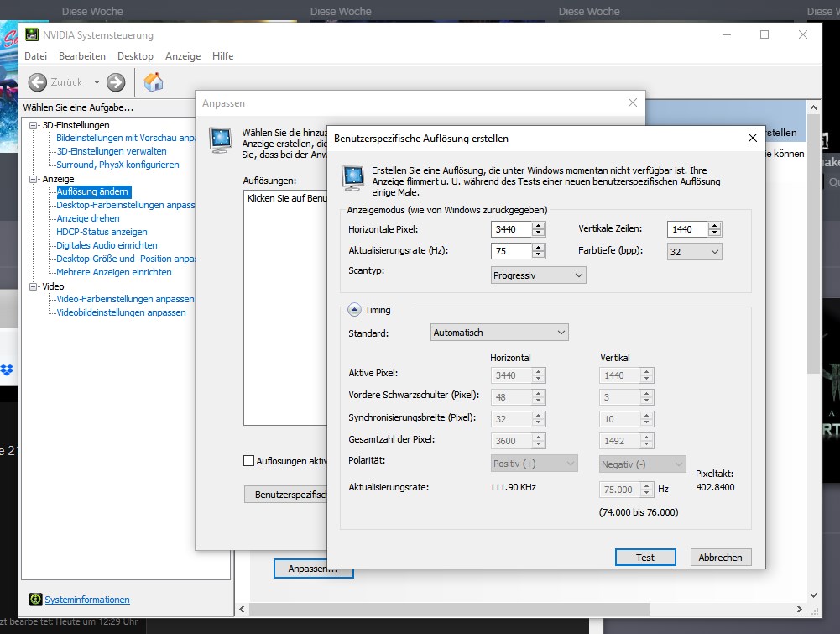Click the Test button
Viewport: 840px width, 634px height.
point(645,558)
